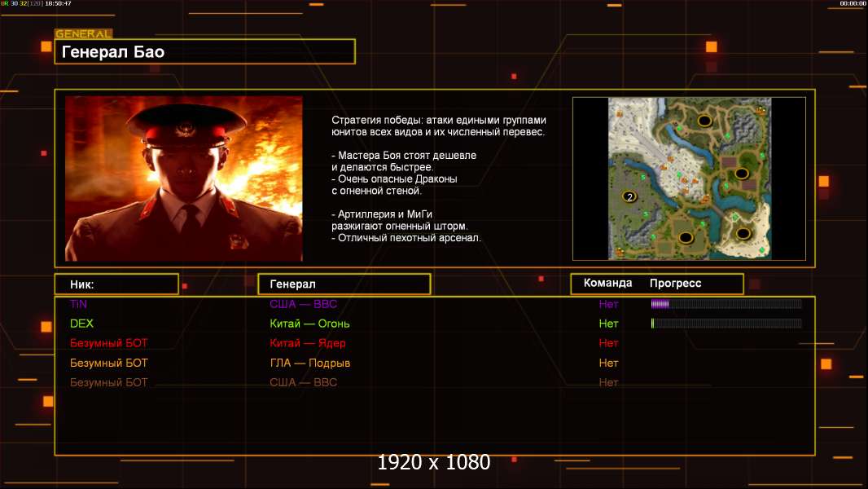Select player DEX in the list
The image size is (868, 489).
click(x=81, y=324)
